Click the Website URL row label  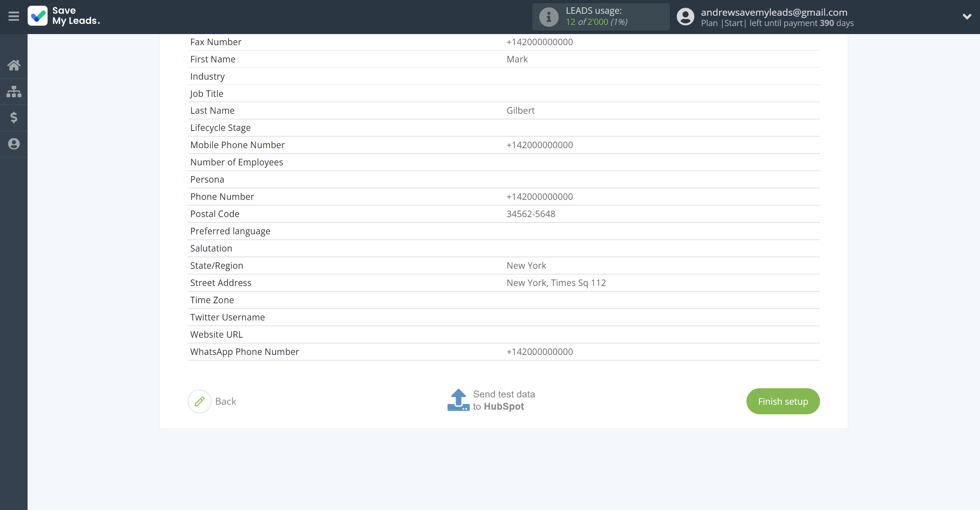coord(217,334)
